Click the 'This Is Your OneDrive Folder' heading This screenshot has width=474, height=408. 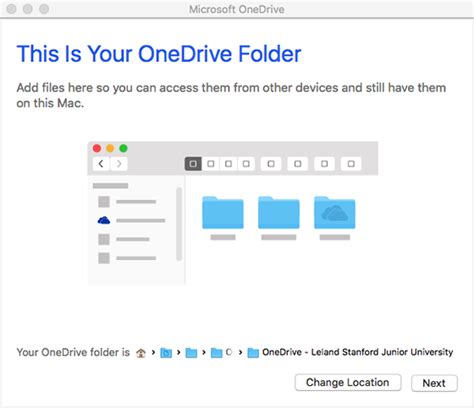(x=159, y=54)
